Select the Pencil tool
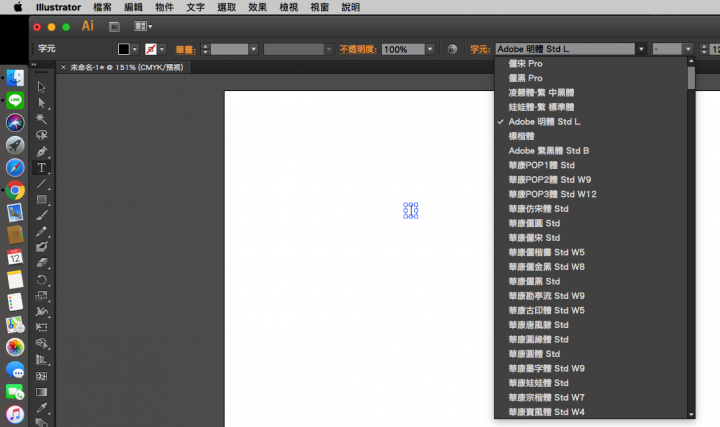Viewport: 720px width, 427px height. click(41, 231)
